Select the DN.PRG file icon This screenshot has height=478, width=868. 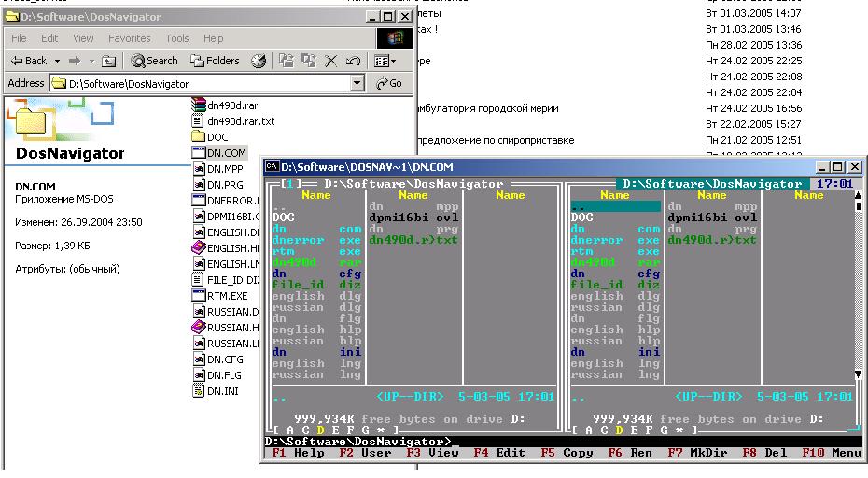[x=198, y=185]
